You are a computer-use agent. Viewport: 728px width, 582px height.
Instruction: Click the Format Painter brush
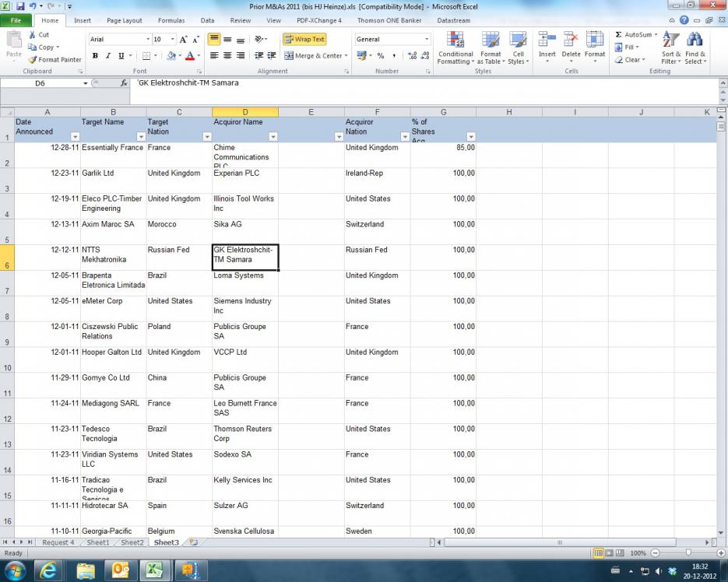coord(32,60)
